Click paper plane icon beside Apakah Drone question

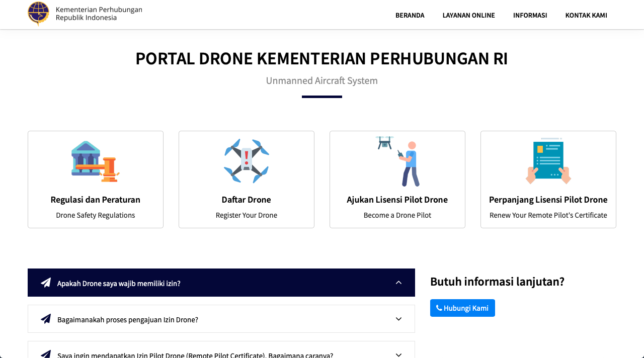coord(46,283)
